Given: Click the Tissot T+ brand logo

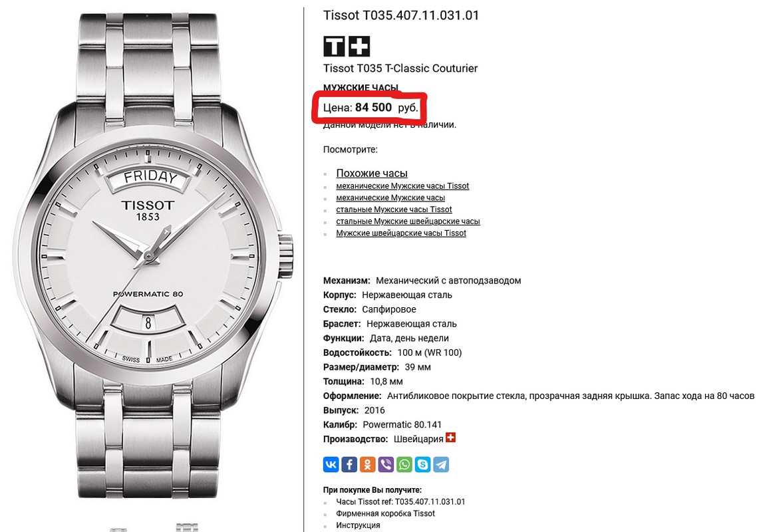Looking at the screenshot, I should (347, 46).
